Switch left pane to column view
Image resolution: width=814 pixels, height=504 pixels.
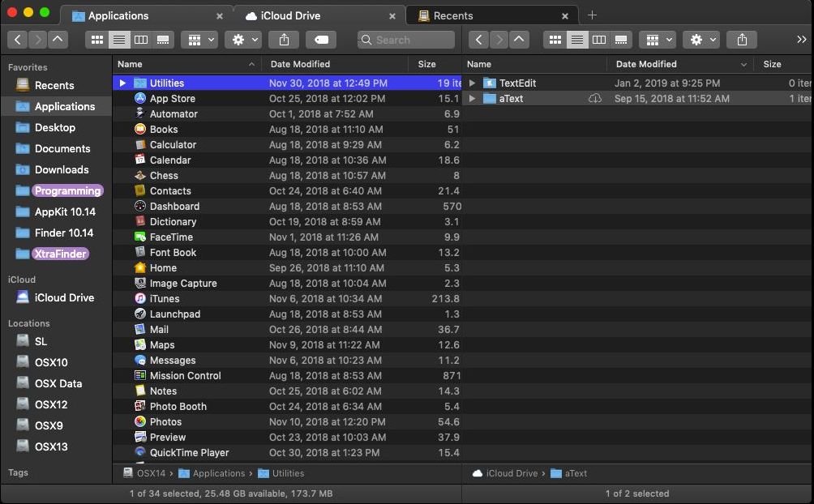[141, 40]
